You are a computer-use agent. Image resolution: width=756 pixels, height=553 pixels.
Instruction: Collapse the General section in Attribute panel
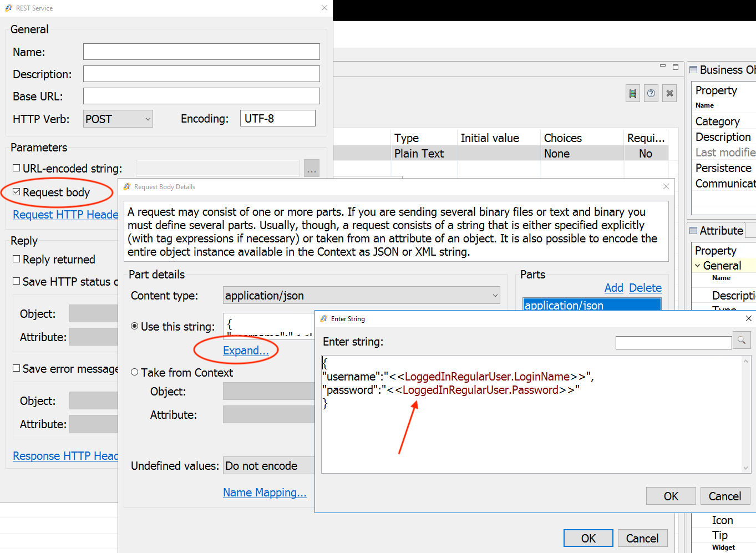697,266
